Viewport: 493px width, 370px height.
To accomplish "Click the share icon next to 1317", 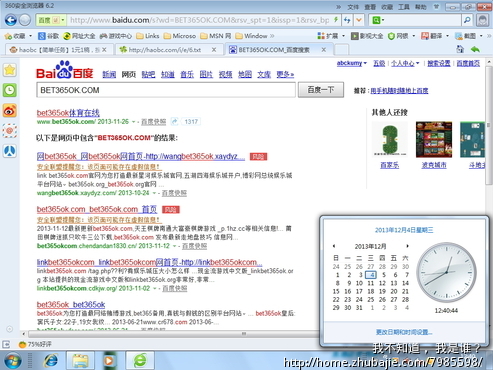I will [x=174, y=122].
